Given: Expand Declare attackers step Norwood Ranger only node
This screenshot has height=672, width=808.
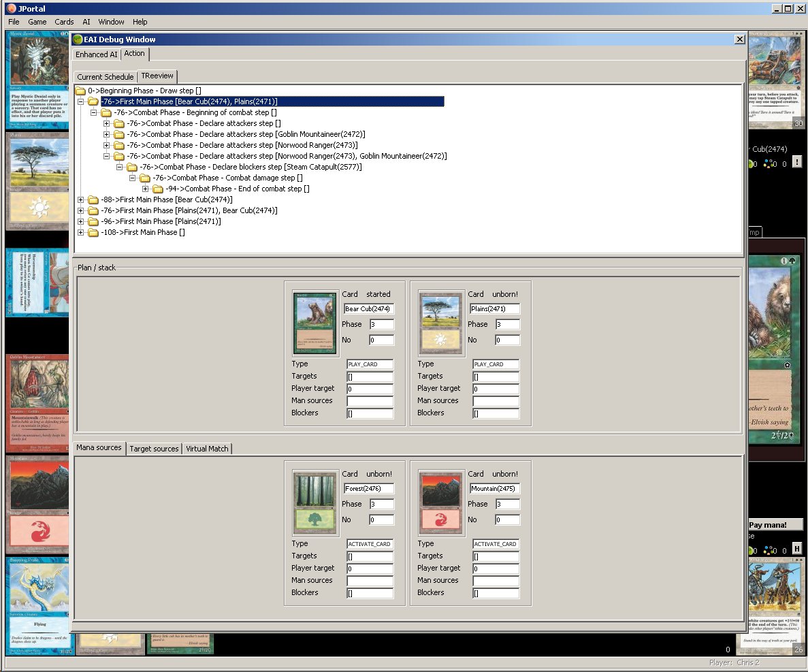Looking at the screenshot, I should pos(107,145).
